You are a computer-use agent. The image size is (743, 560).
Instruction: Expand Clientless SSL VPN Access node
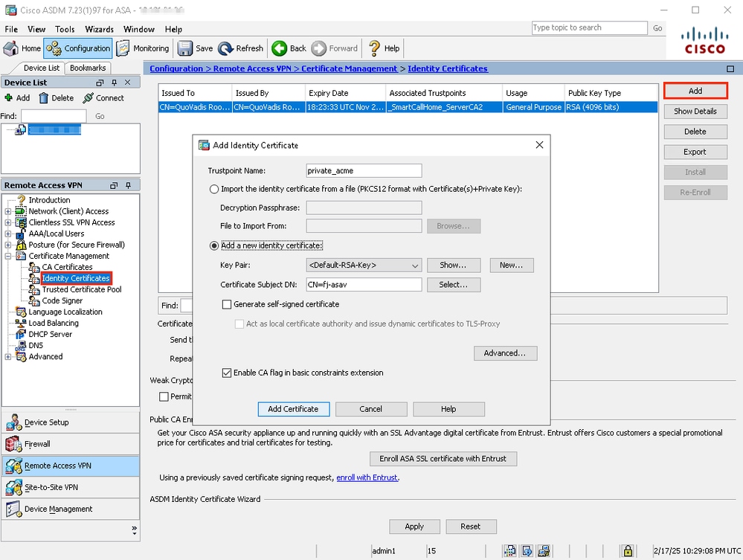click(x=8, y=222)
